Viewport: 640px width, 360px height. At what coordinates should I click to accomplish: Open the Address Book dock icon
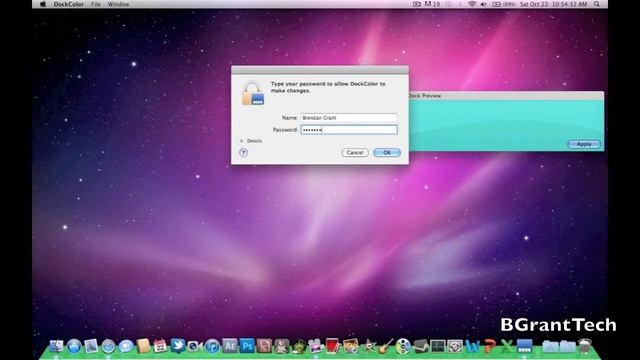[143, 346]
